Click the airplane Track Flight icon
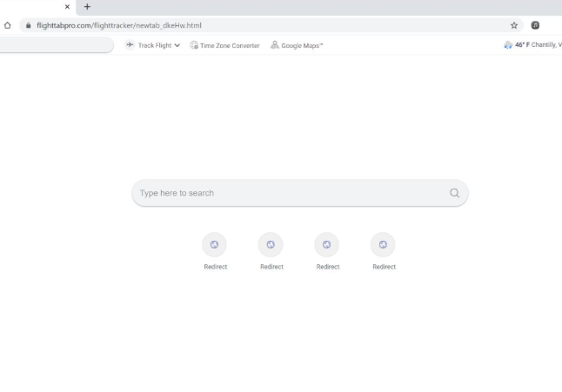Viewport: 562px width, 392px height. (130, 44)
